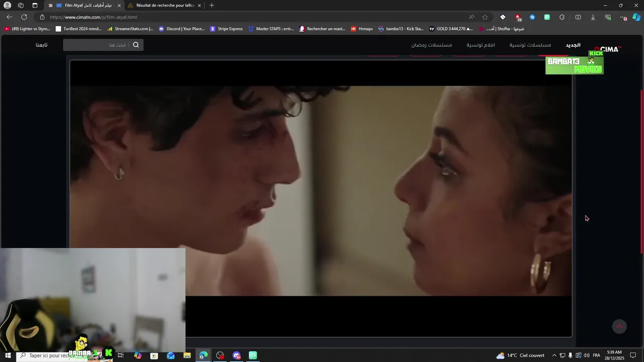Open the blue S extension icon

(x=532, y=17)
